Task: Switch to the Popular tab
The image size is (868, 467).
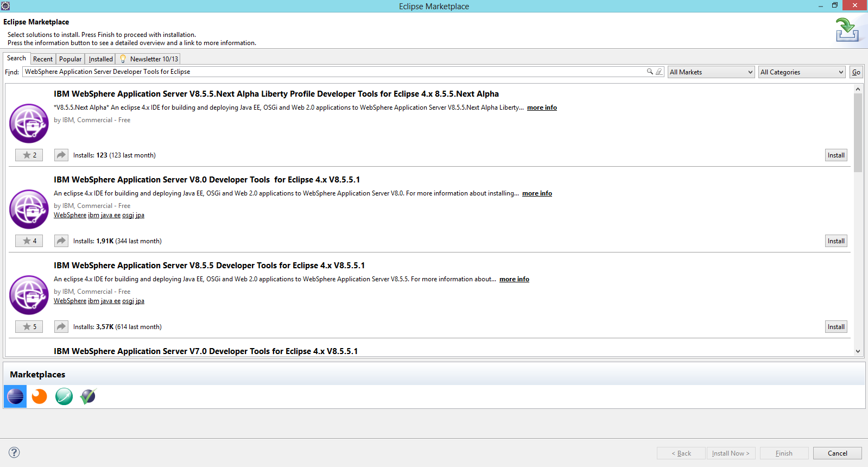Action: pyautogui.click(x=71, y=59)
